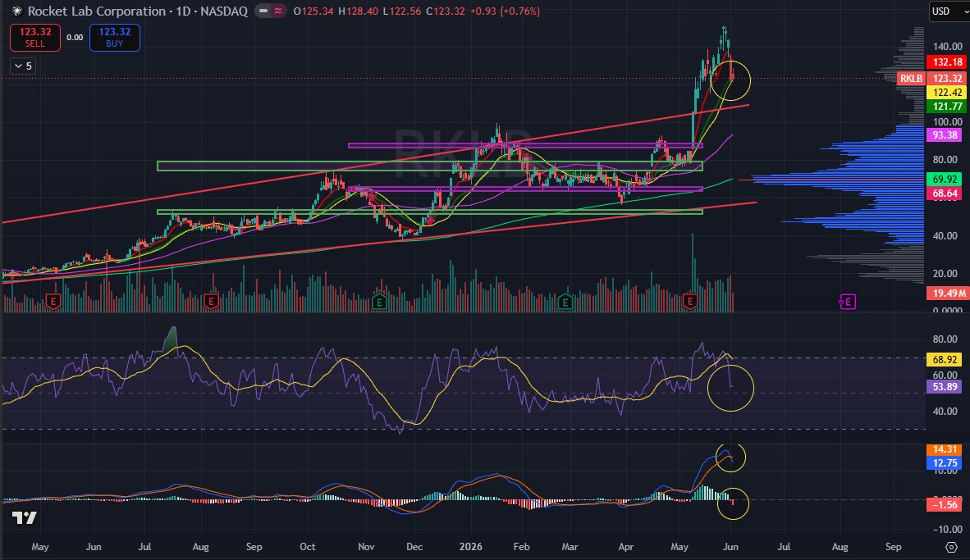Click the purple 53.89 RSI value label
970x560 pixels.
[945, 387]
